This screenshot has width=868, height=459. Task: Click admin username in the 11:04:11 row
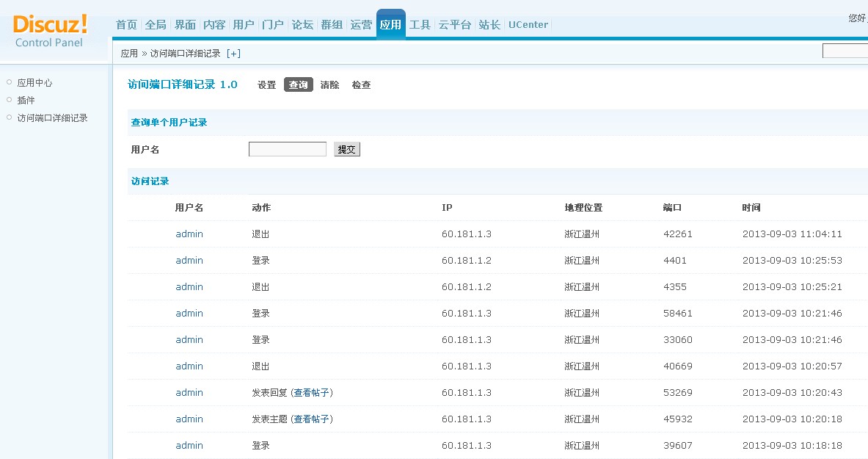click(x=189, y=234)
